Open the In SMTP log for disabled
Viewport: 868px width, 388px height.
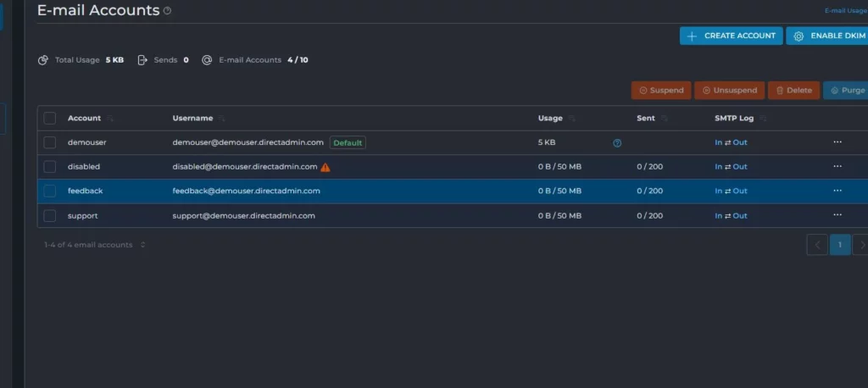tap(718, 167)
